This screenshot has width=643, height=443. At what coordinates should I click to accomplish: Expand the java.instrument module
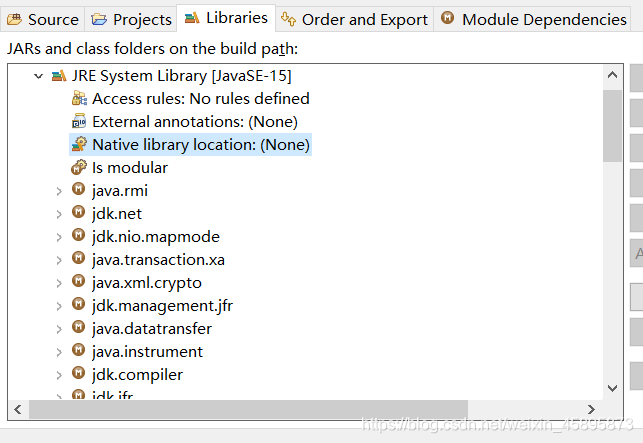click(59, 352)
